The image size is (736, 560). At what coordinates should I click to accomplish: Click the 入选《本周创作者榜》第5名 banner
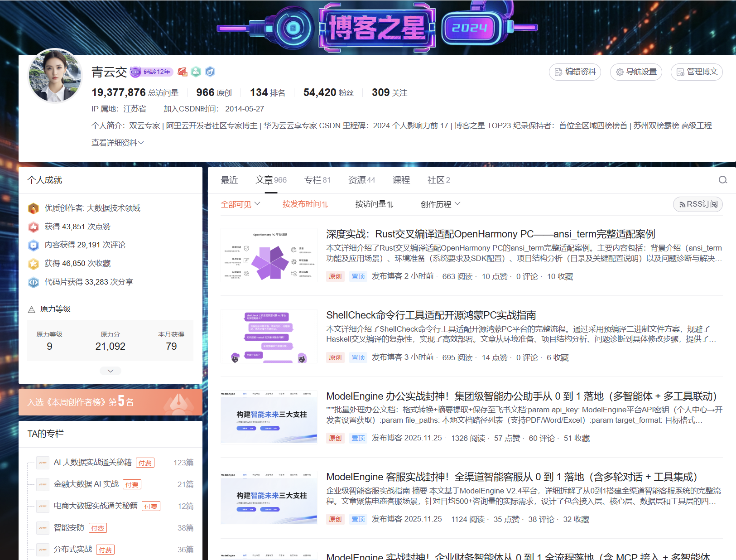pos(111,402)
